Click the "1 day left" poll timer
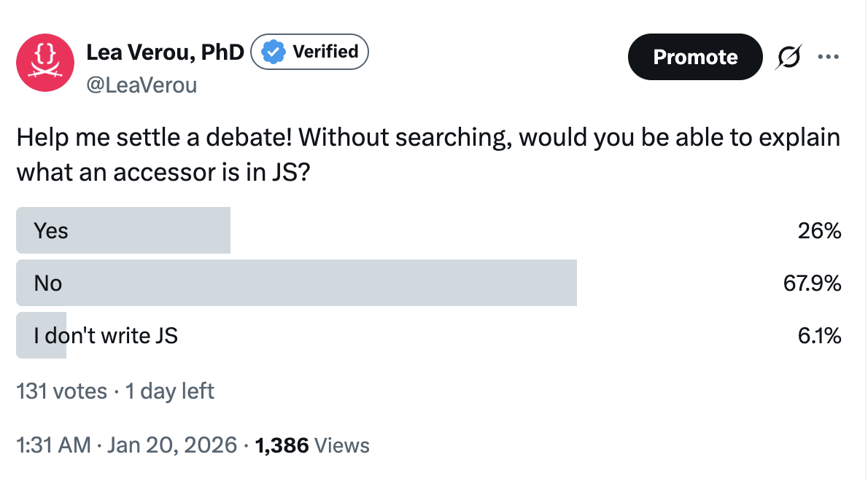 pyautogui.click(x=169, y=391)
